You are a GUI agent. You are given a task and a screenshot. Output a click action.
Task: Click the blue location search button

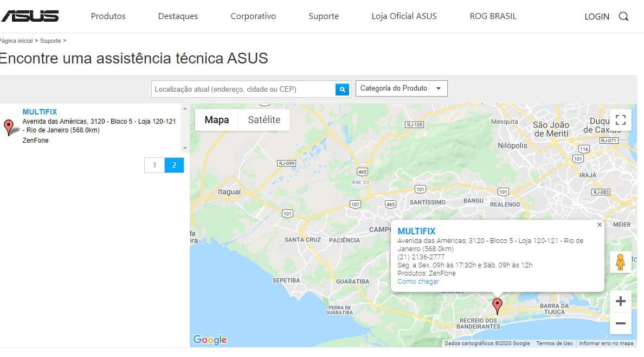click(x=342, y=89)
